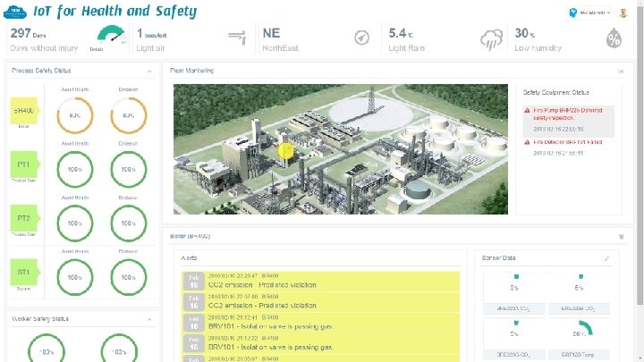Open BRV101 alert at 21:12:22
The height and width of the screenshot is (362, 644).
[320, 343]
